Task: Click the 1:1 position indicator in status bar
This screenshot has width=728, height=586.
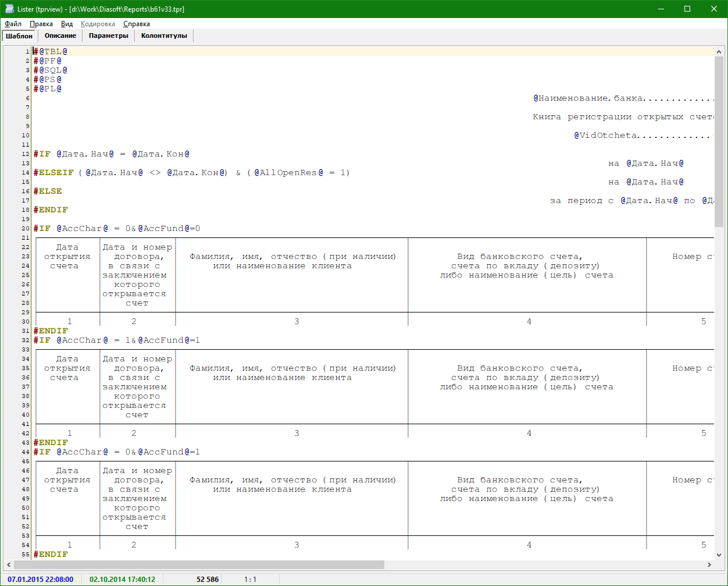Action: pos(250,580)
